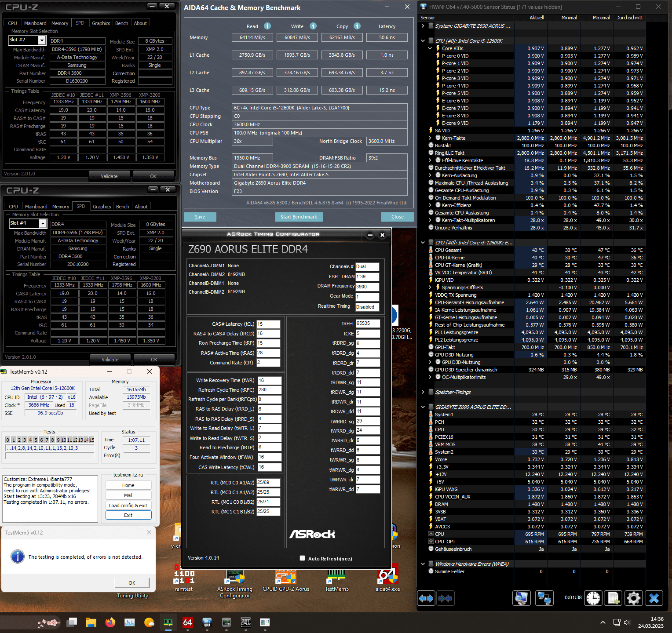This screenshot has height=633, width=672.
Task: Click HWiNFO collapse columns arrows icon
Action: [445, 598]
